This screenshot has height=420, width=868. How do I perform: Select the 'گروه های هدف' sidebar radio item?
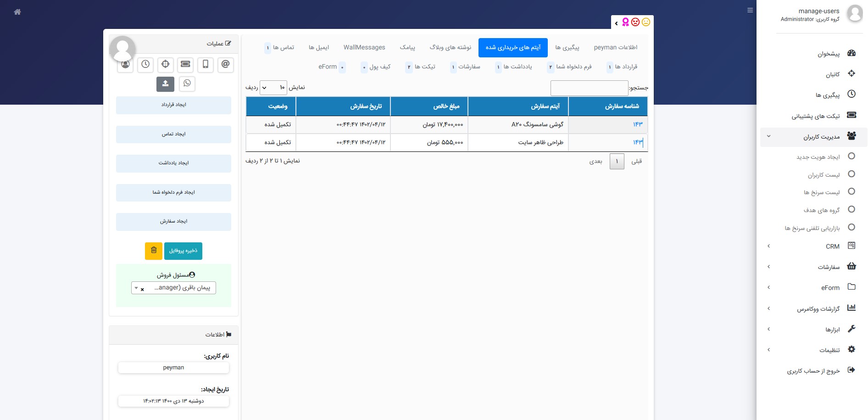[851, 210]
